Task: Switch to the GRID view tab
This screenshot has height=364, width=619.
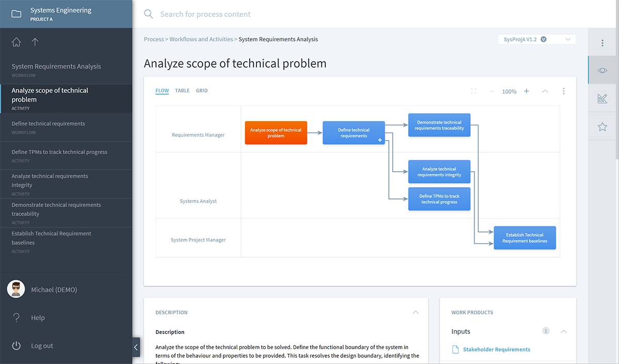Action: [x=201, y=90]
